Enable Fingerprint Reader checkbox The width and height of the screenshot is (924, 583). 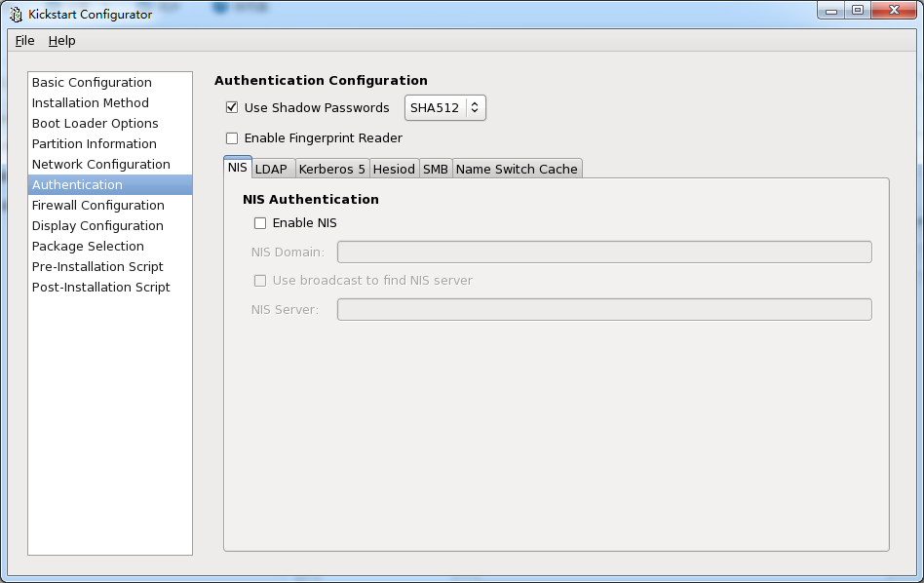(232, 137)
